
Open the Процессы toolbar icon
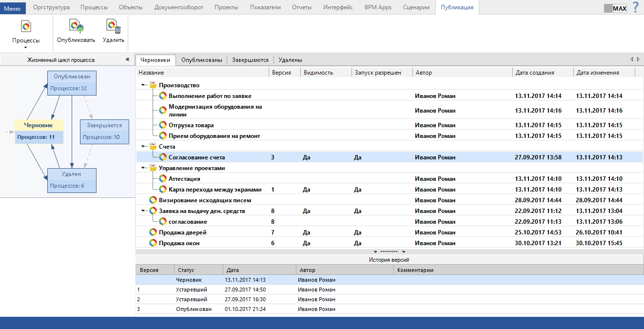26,27
